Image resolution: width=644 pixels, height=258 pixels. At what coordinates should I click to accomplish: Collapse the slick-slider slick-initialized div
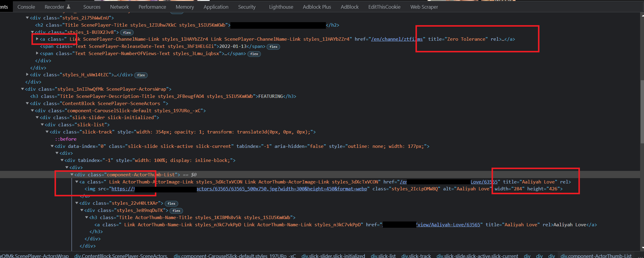click(37, 117)
